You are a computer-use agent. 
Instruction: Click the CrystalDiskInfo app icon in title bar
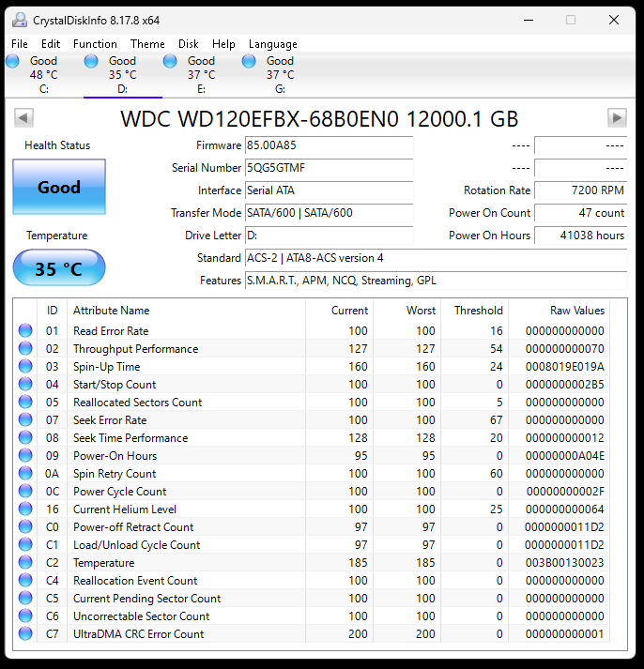[20, 20]
